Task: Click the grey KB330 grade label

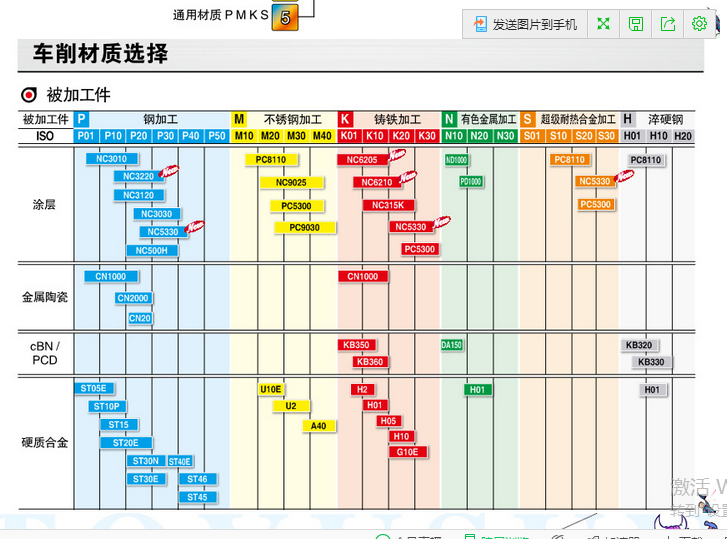Action: coord(650,362)
